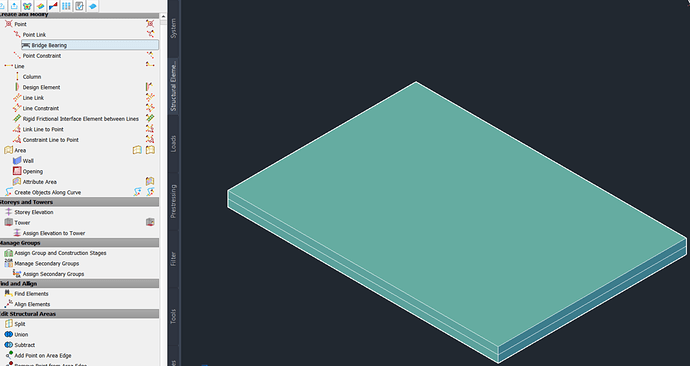
Task: Click the red and blue diagram toolbar icon
Action: [x=53, y=6]
